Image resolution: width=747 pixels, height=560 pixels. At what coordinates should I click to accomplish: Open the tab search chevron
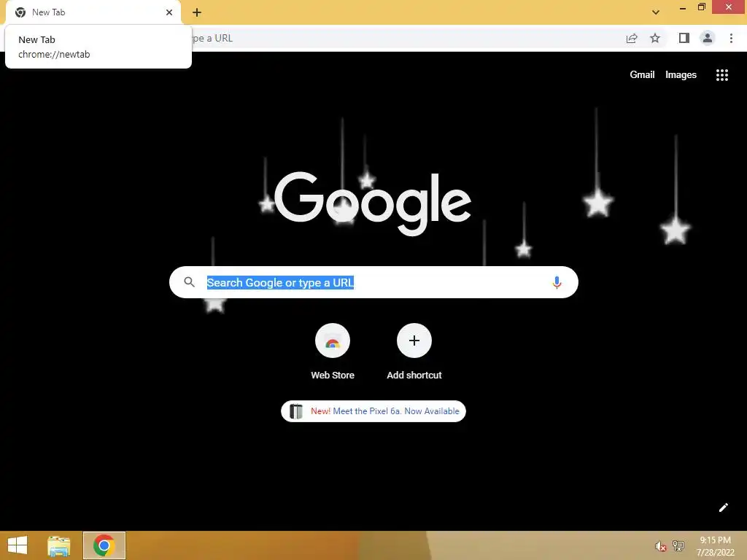[656, 12]
